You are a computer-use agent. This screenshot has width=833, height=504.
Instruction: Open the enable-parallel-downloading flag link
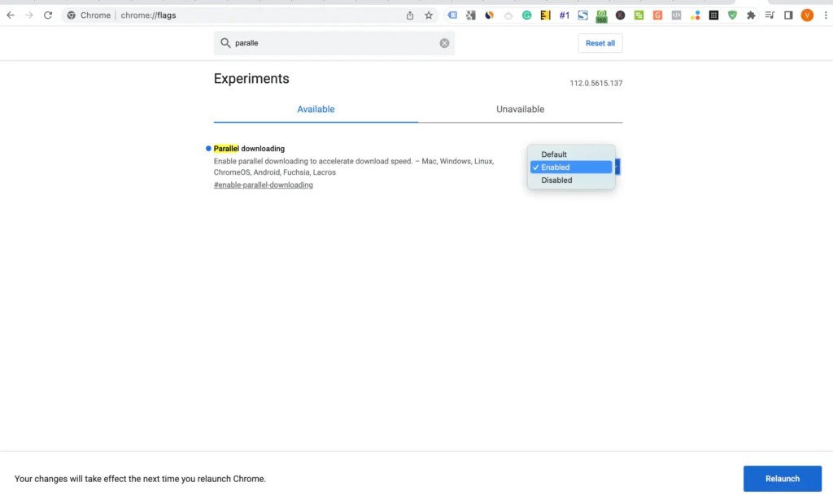pyautogui.click(x=262, y=185)
